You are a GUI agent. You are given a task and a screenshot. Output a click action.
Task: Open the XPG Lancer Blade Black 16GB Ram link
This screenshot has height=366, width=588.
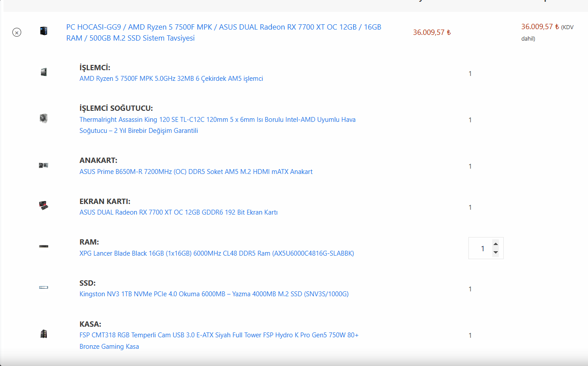click(217, 253)
